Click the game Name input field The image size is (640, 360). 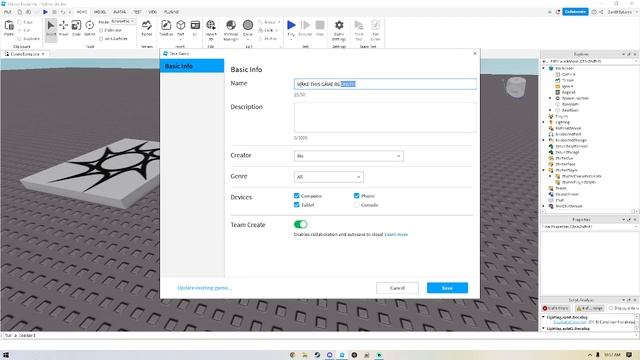pyautogui.click(x=385, y=84)
